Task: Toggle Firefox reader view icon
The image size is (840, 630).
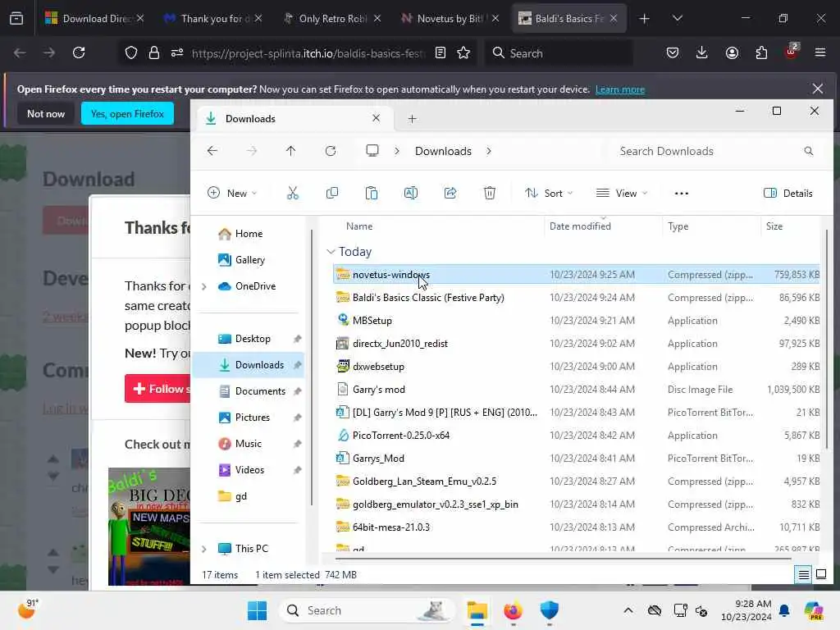Action: [x=441, y=52]
